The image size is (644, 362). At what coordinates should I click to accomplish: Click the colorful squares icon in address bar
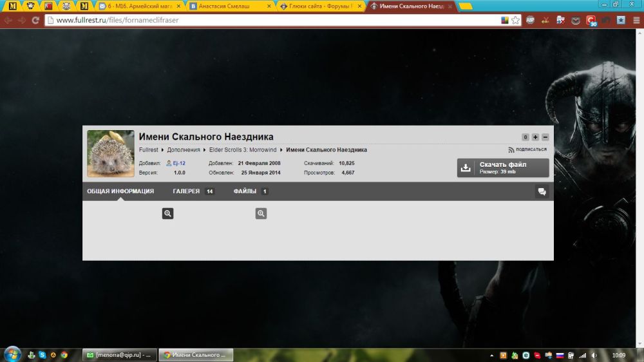click(x=505, y=20)
